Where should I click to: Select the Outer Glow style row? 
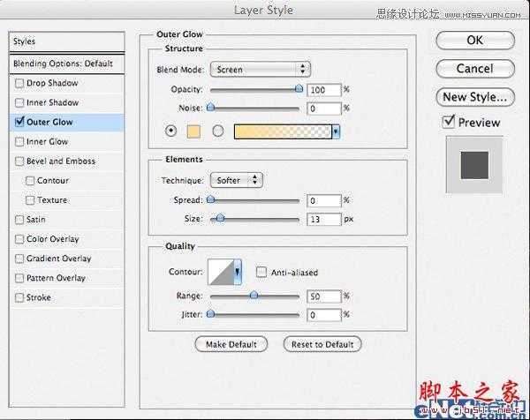[x=67, y=123]
